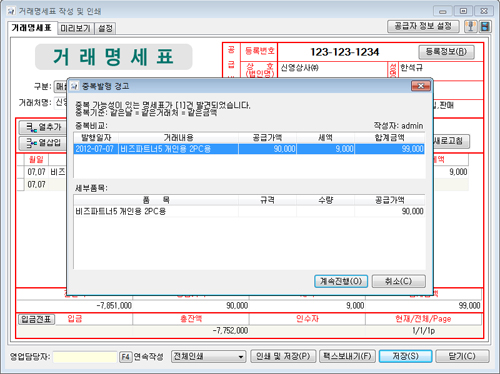The width and height of the screenshot is (500, 374).
Task: Click the 수량 column header
Action: [x=325, y=200]
